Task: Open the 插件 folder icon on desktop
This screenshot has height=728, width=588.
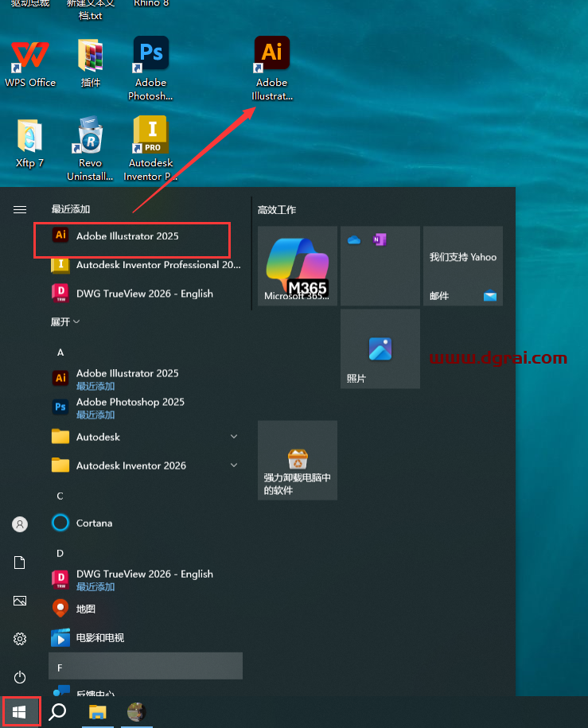Action: point(90,64)
